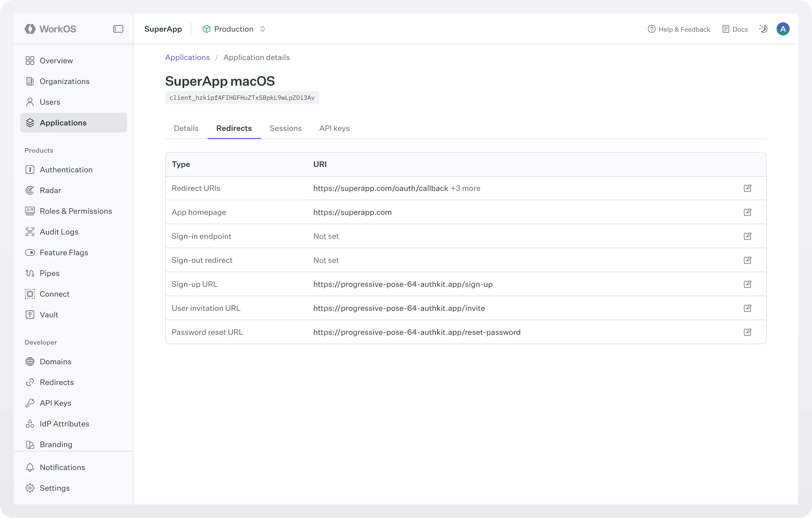
Task: Select Authentication in the Products sidebar
Action: click(66, 169)
